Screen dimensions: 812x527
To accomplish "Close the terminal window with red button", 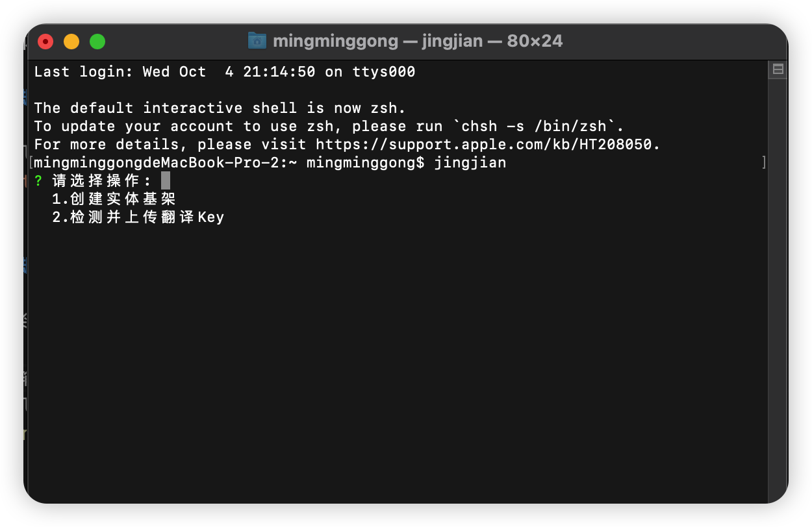I will (45, 42).
